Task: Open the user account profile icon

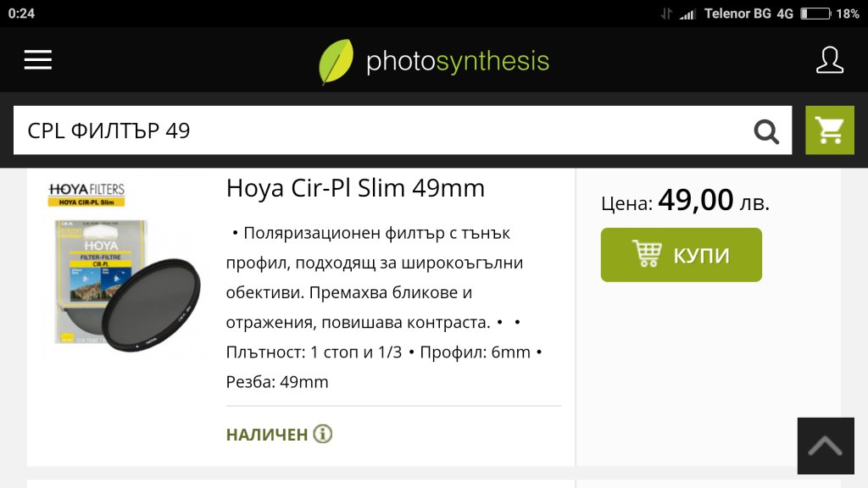Action: pyautogui.click(x=829, y=60)
